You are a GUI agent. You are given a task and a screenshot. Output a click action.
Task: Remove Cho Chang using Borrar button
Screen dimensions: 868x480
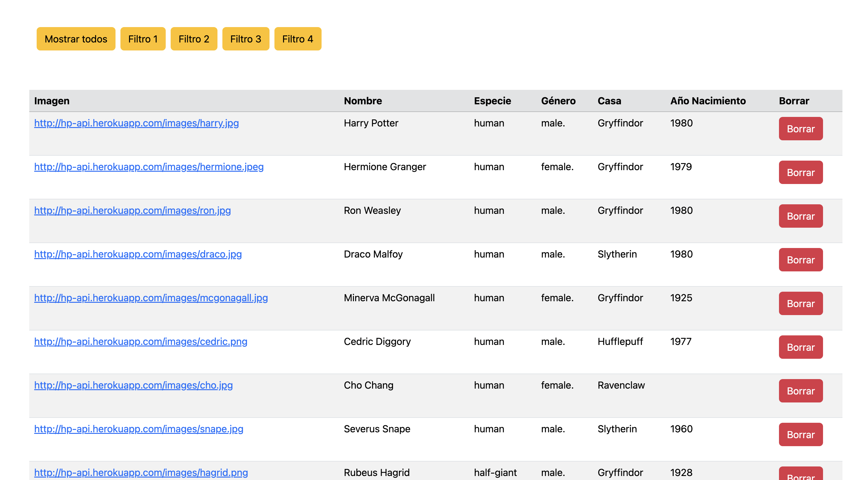[800, 391]
